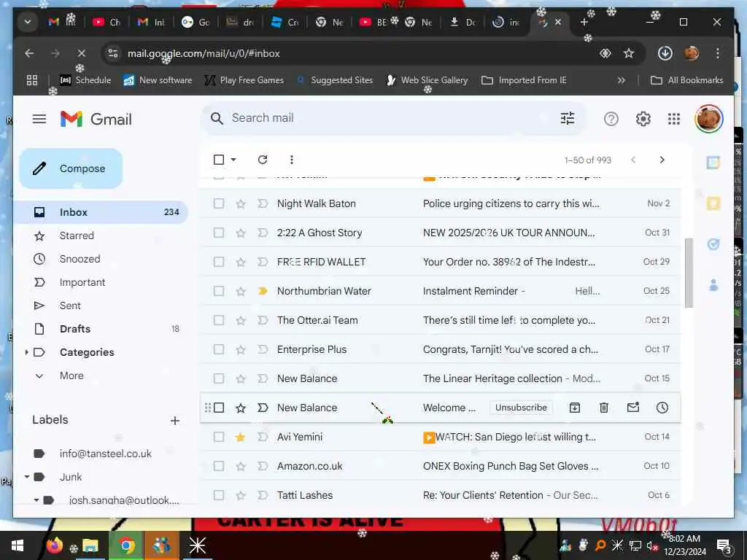Open Windows Start menu

18,545
